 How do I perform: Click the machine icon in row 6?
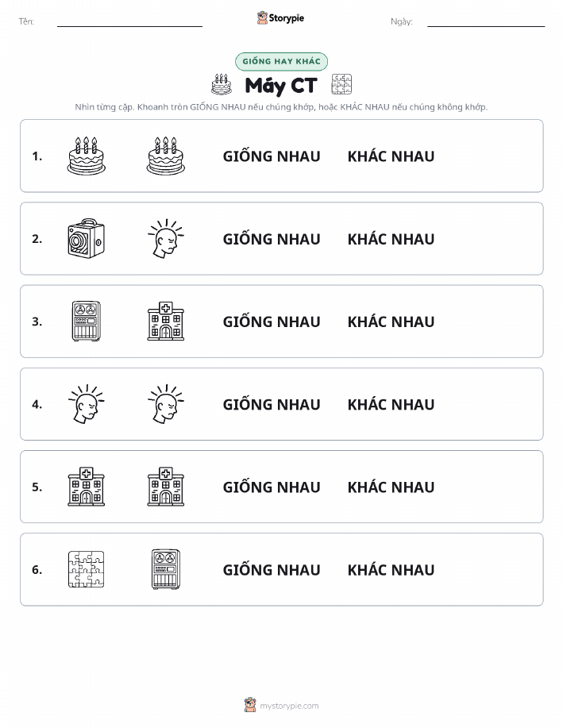[x=166, y=569]
